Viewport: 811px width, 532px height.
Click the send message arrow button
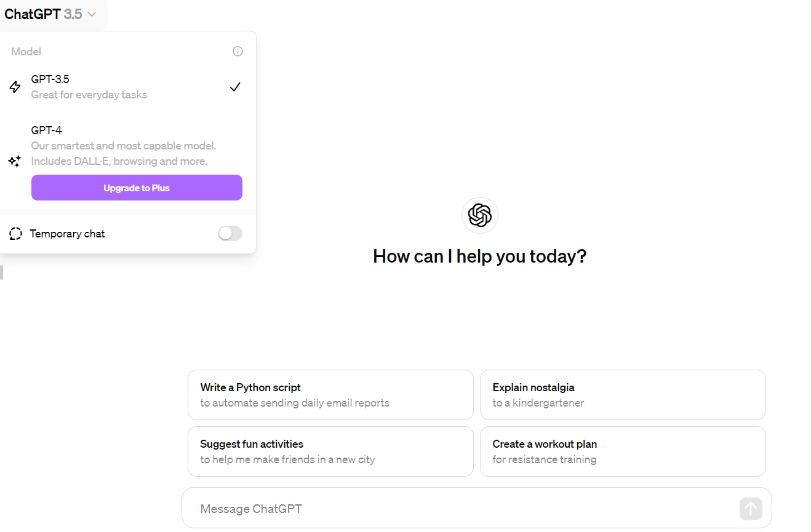751,509
